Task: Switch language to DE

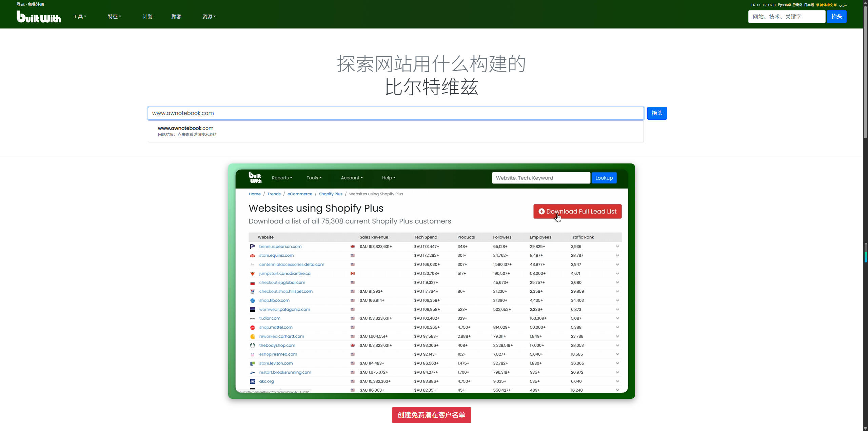Action: pyautogui.click(x=759, y=5)
